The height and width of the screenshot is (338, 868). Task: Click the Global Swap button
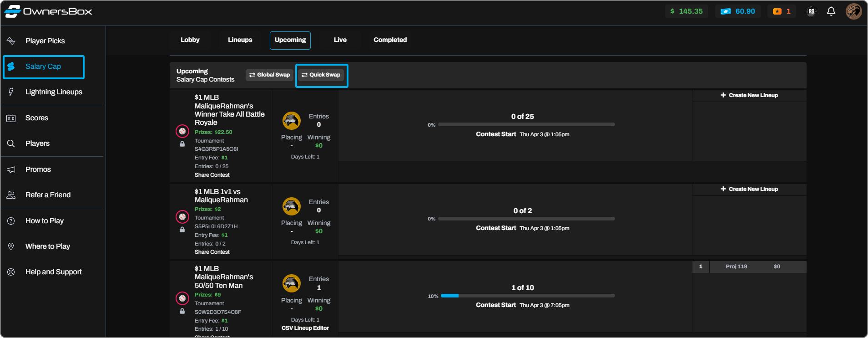(269, 75)
